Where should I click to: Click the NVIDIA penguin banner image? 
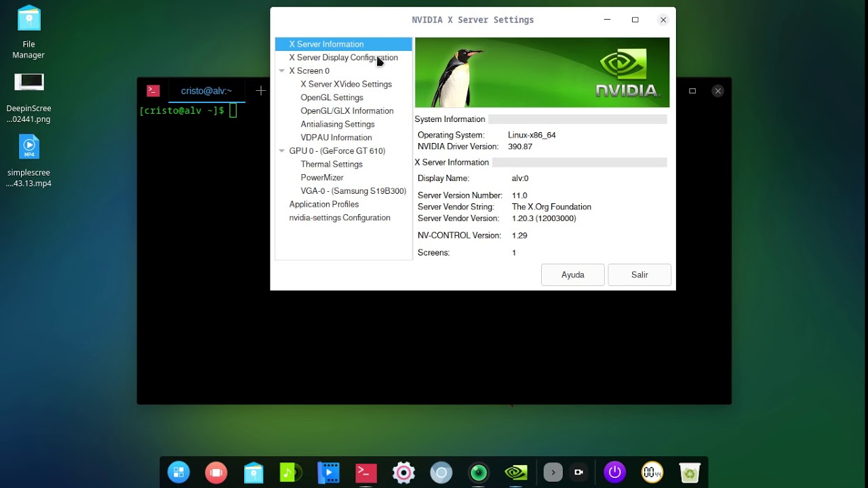tap(542, 73)
